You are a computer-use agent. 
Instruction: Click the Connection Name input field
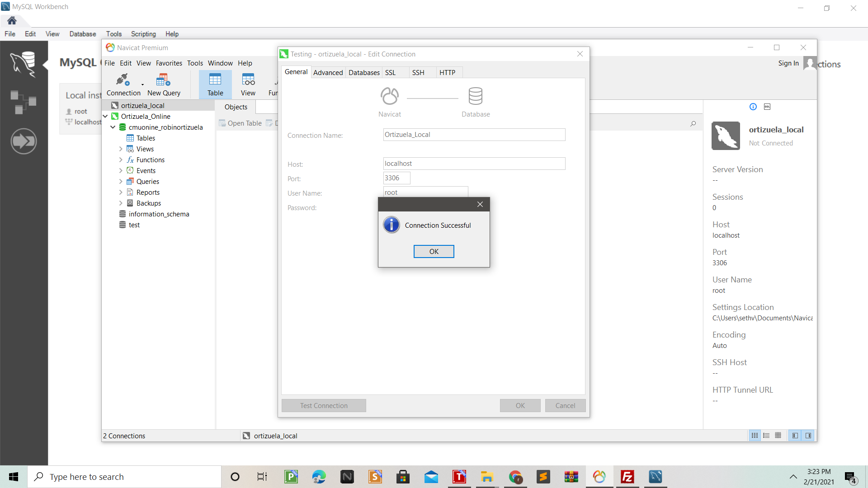[474, 135]
